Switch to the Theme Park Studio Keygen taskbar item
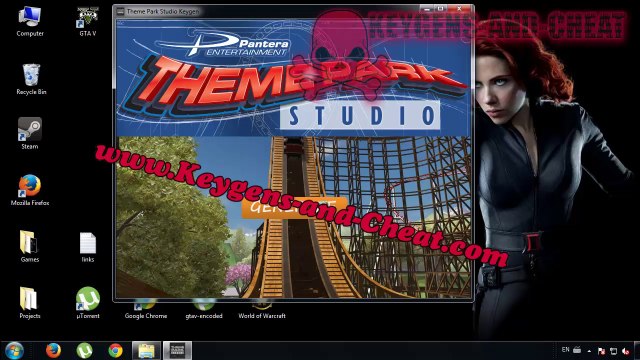640x360 pixels. 178,351
